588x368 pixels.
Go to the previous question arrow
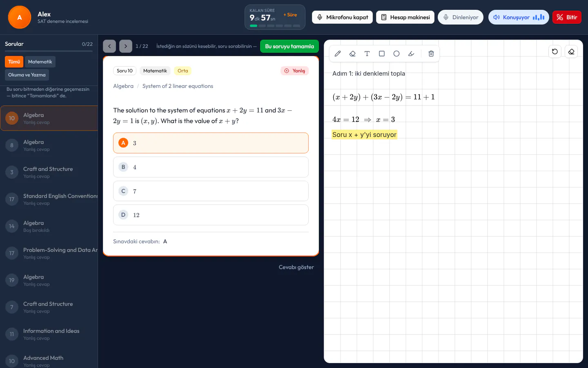coord(109,46)
